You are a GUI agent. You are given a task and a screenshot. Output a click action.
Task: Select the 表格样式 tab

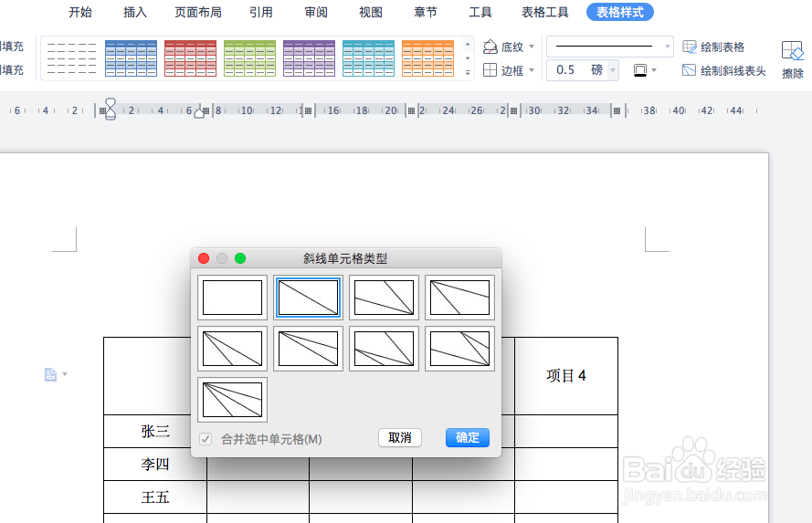coord(620,12)
